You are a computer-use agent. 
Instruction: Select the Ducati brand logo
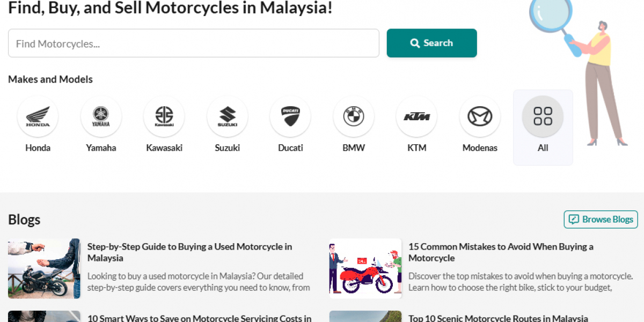[x=290, y=116]
